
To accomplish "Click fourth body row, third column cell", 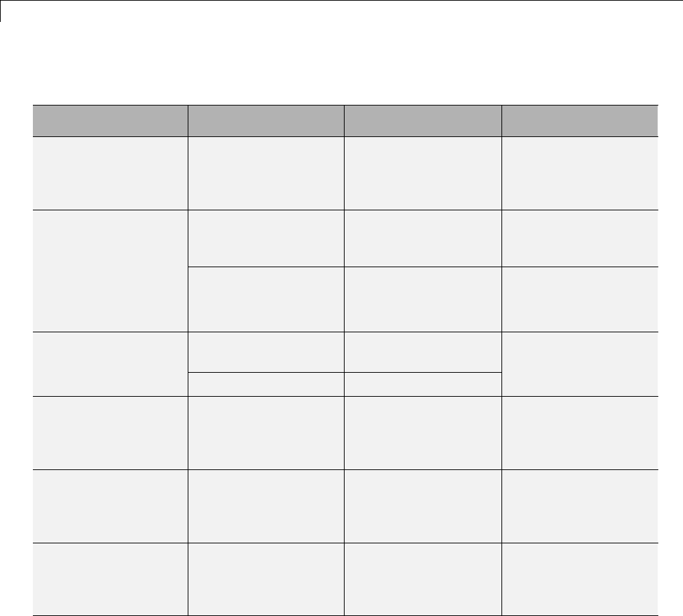I will [423, 433].
